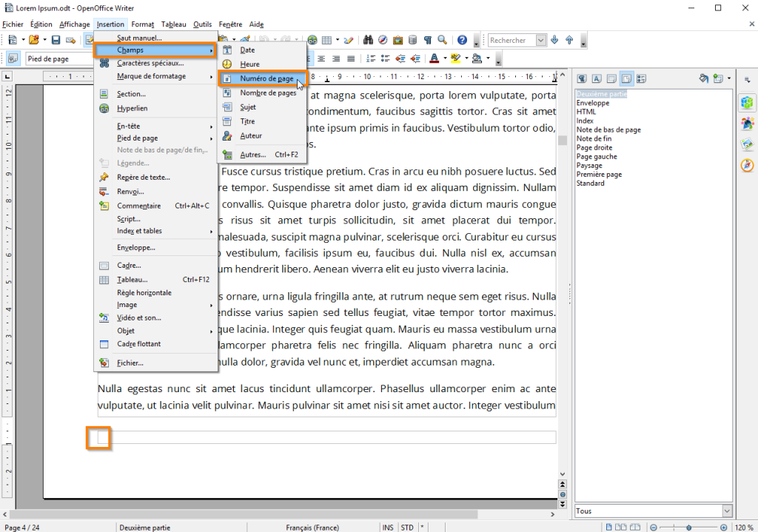Click the Styles and Formatting toolbar icon

pos(13,58)
